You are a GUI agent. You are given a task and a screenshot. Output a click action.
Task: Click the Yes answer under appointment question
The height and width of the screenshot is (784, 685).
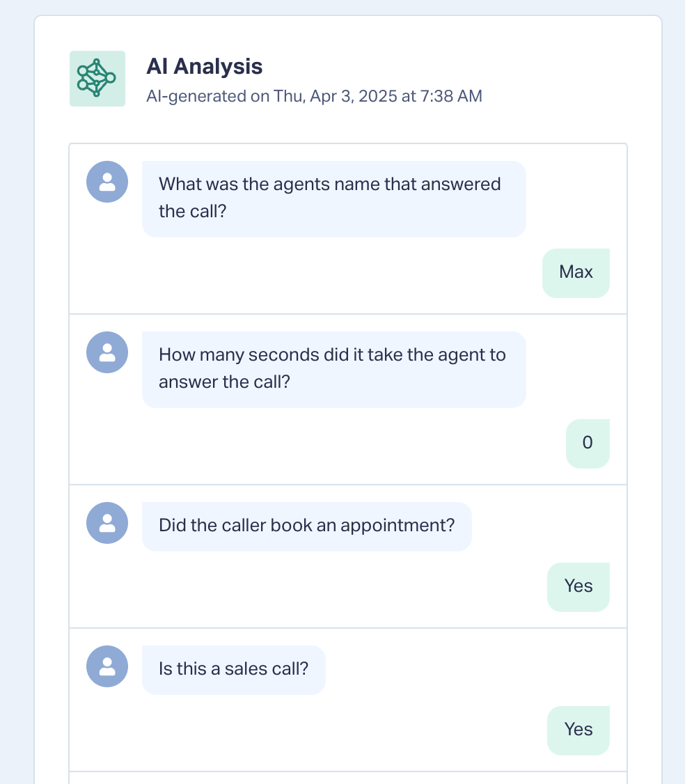pyautogui.click(x=578, y=587)
